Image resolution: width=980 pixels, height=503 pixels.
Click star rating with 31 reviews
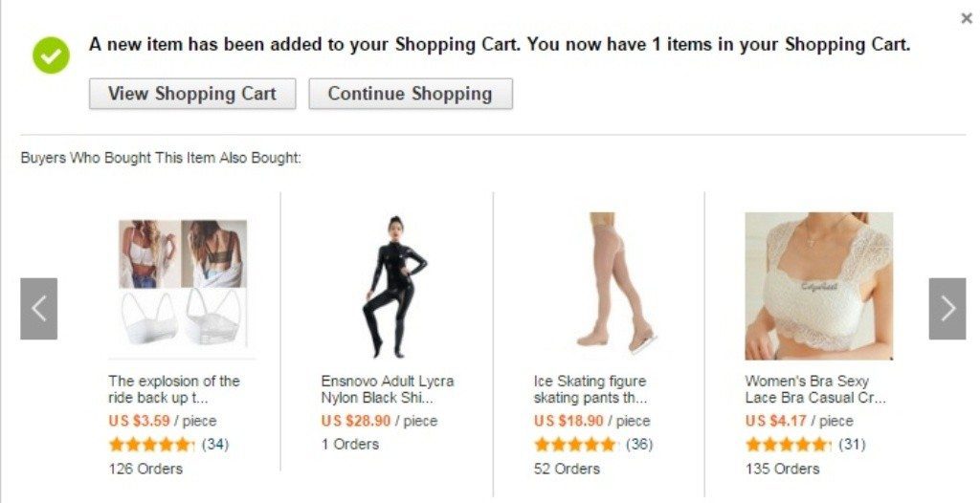[x=788, y=445]
